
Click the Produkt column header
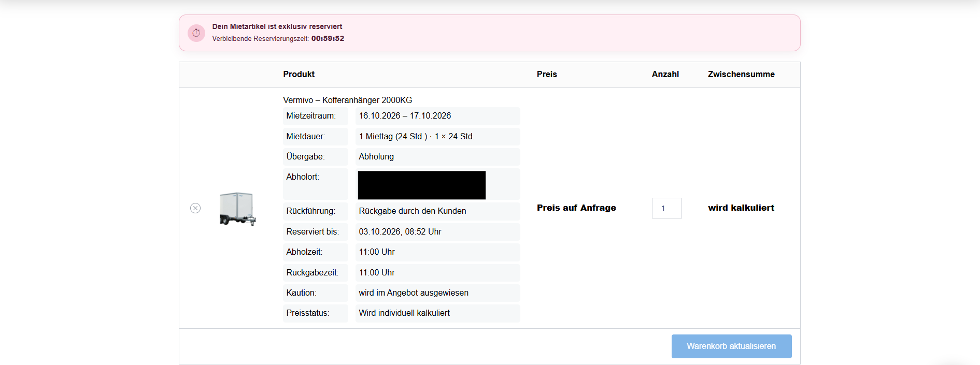pos(299,75)
